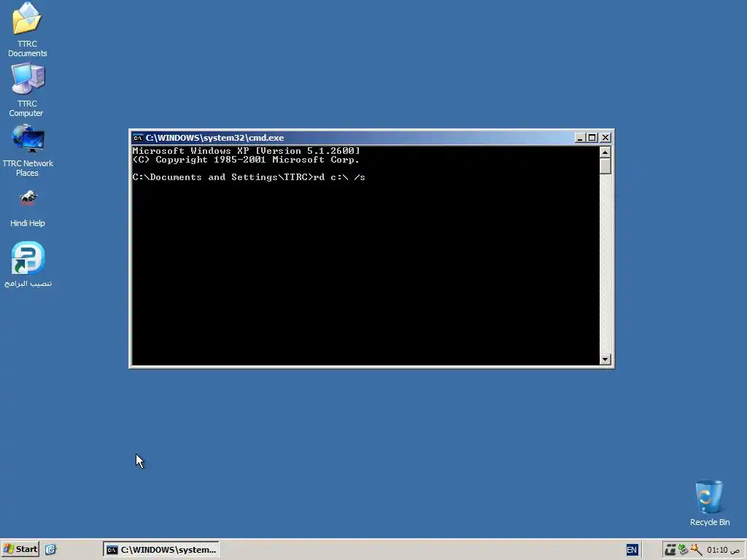747x560 pixels.
Task: Click the first system tray icon
Action: pos(670,550)
